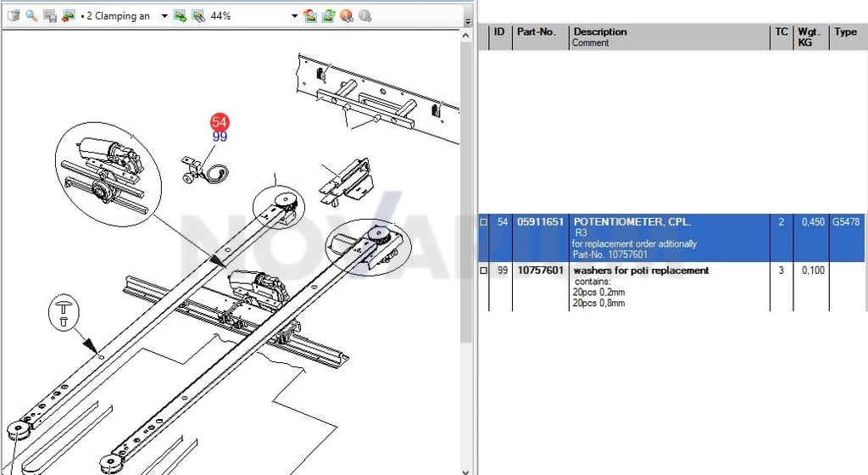Click the drawing's vertical scrollbar thumb
Image resolution: width=868 pixels, height=475 pixels.
click(465, 191)
